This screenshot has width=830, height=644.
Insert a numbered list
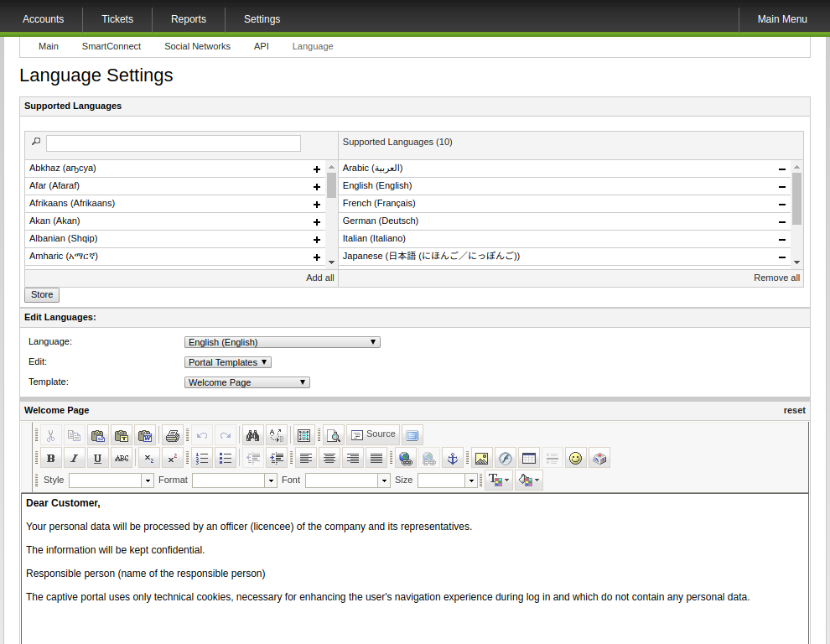(x=201, y=459)
